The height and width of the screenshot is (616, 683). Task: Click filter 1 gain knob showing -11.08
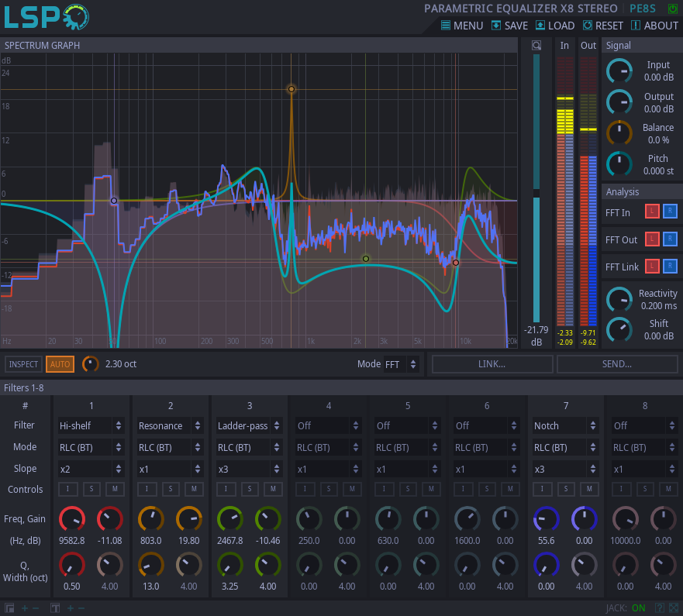(x=110, y=519)
